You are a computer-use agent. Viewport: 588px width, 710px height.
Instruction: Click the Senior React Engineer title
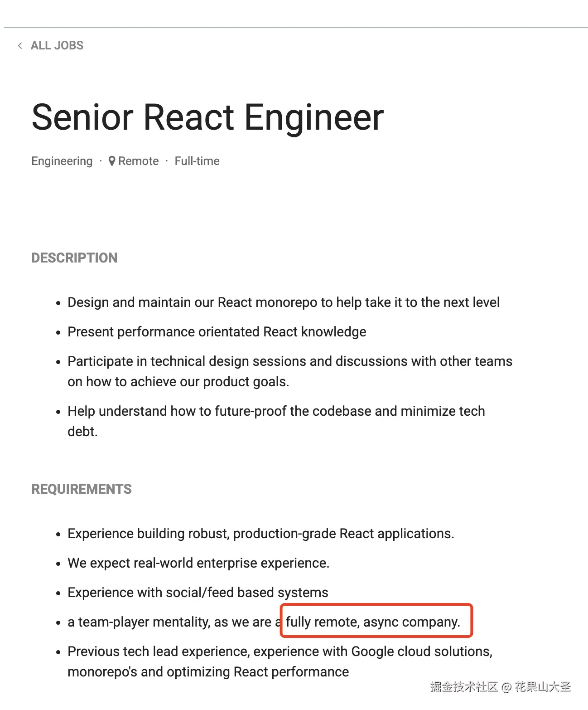(x=207, y=117)
